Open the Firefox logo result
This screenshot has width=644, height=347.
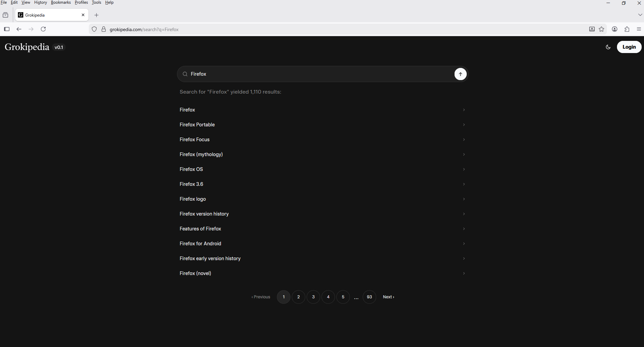pyautogui.click(x=323, y=199)
